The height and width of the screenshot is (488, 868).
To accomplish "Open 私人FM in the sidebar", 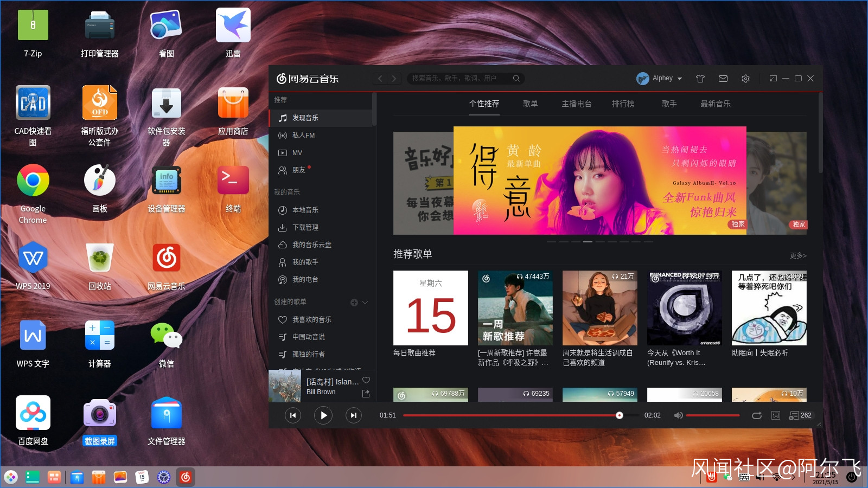I will [x=321, y=136].
